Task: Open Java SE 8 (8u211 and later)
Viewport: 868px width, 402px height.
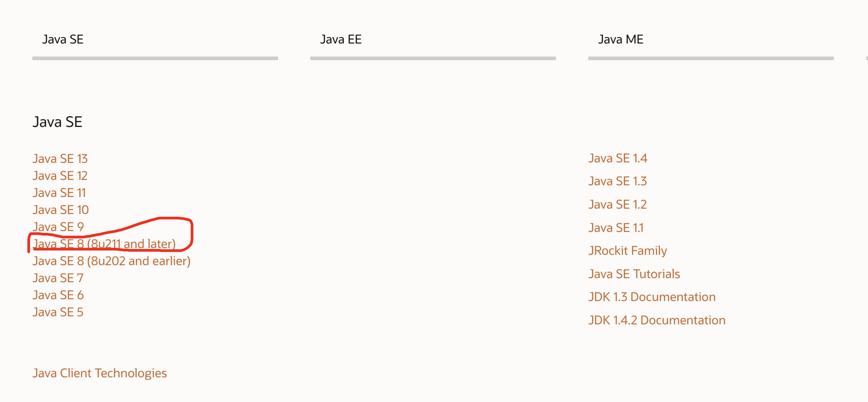Action: 104,244
